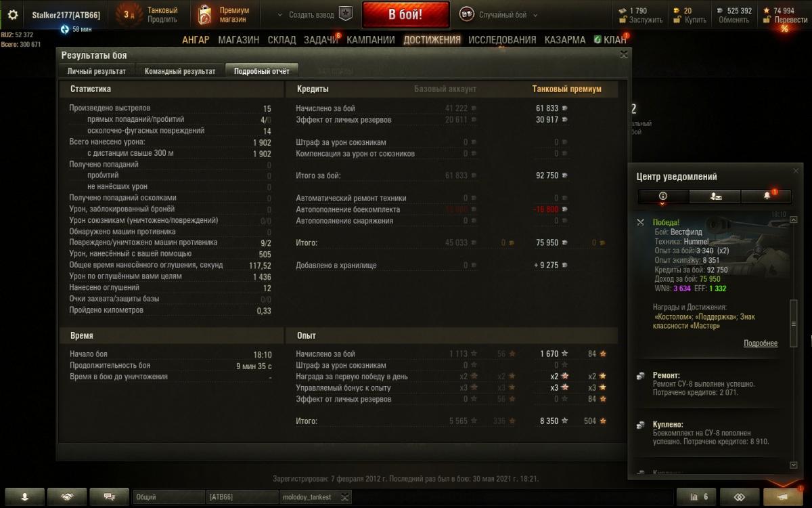Switch to Личный результат tab
Viewport: 812px width, 508px height.
tap(96, 71)
